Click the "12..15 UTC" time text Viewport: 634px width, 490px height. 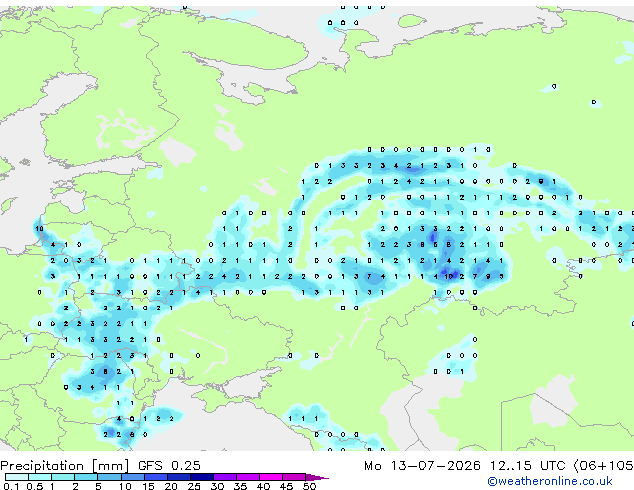[527, 466]
